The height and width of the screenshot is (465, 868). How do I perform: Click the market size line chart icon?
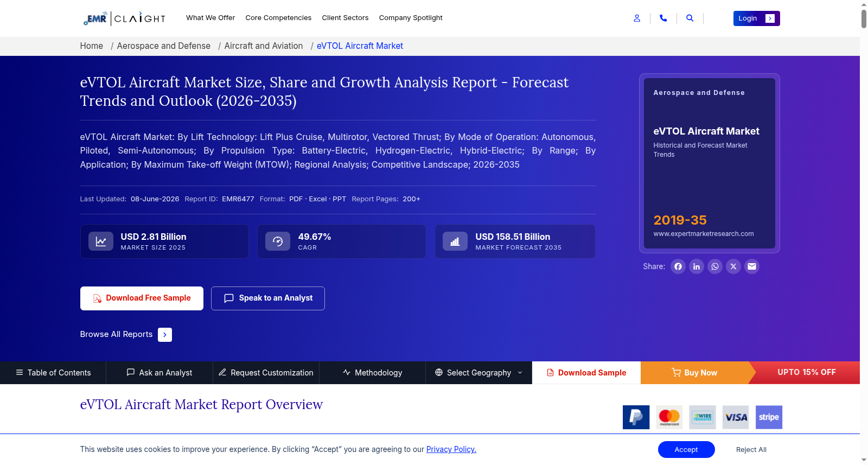tap(101, 241)
